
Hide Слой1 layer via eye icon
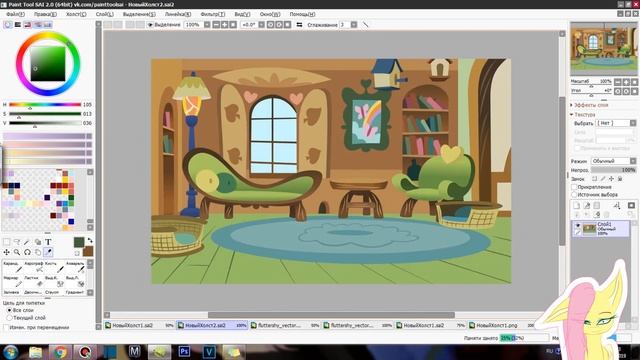coord(578,225)
